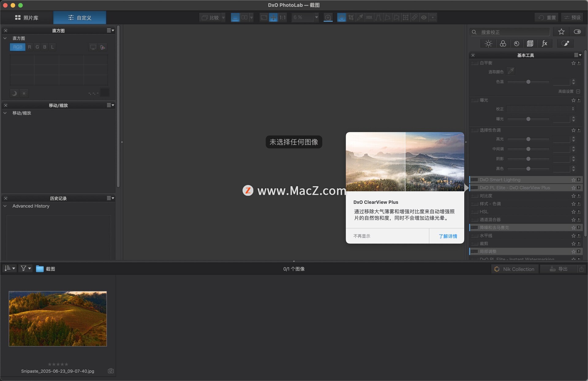Enable the 曝光 correction switch

tap(475, 100)
